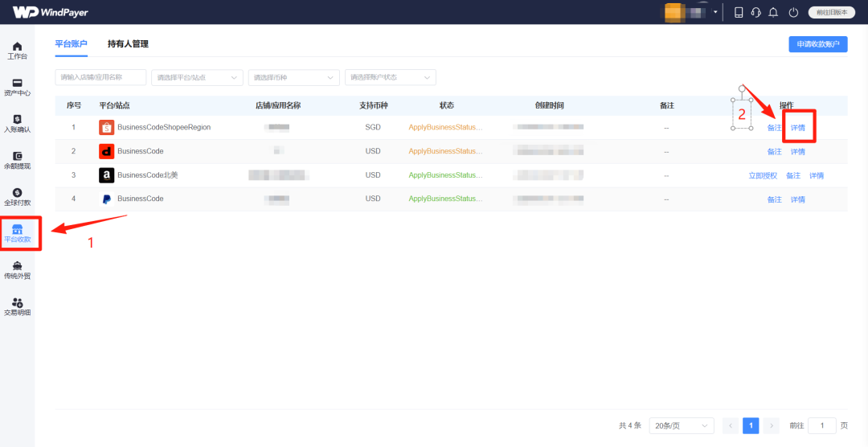Click 立即授权 for BusinessCode北美 row
Image resolution: width=868 pixels, height=447 pixels.
(x=763, y=175)
